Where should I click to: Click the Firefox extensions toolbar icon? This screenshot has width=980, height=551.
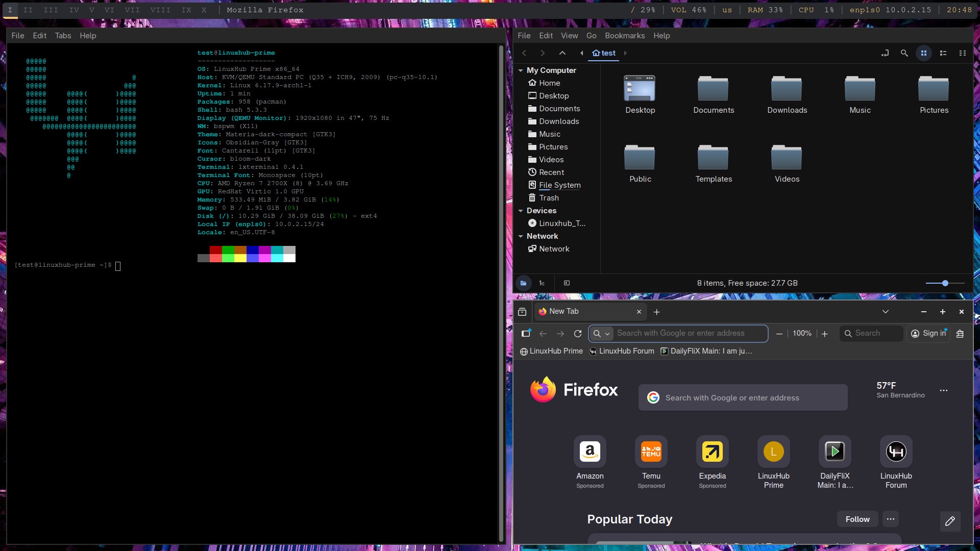(960, 334)
